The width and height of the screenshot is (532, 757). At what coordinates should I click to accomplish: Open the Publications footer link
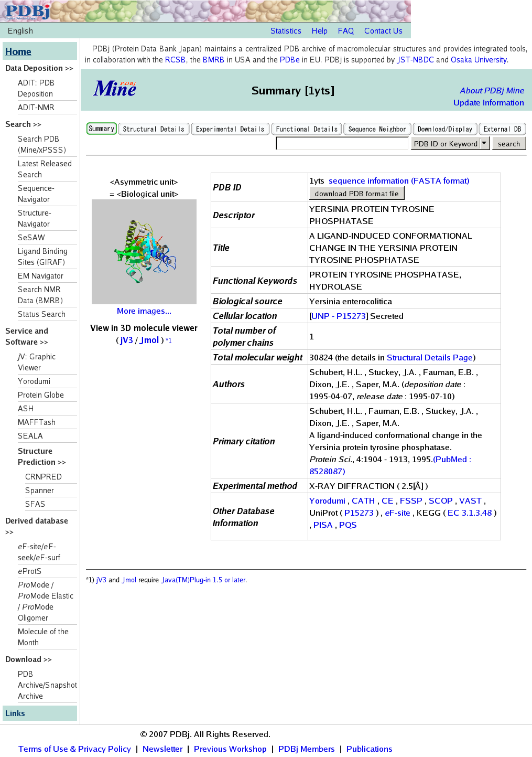[x=369, y=749]
